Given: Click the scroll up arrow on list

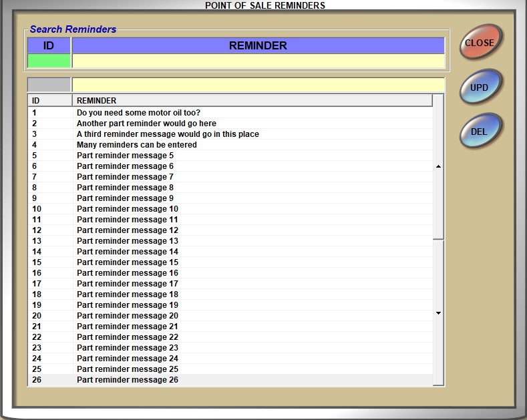Looking at the screenshot, I should [438, 166].
